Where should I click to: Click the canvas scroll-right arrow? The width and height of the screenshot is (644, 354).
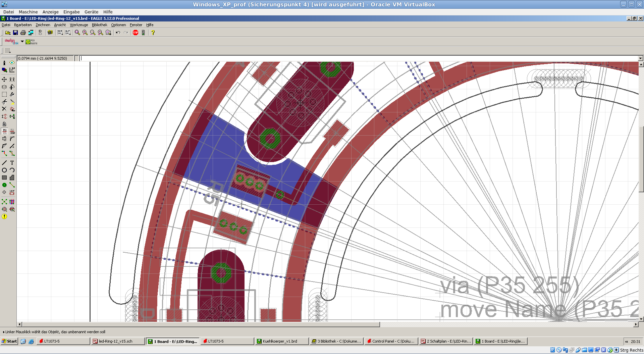[x=636, y=324]
